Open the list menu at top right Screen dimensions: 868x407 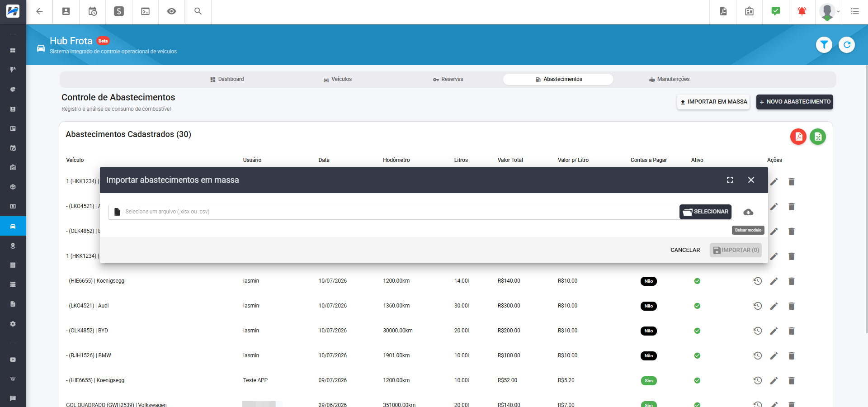coord(855,11)
